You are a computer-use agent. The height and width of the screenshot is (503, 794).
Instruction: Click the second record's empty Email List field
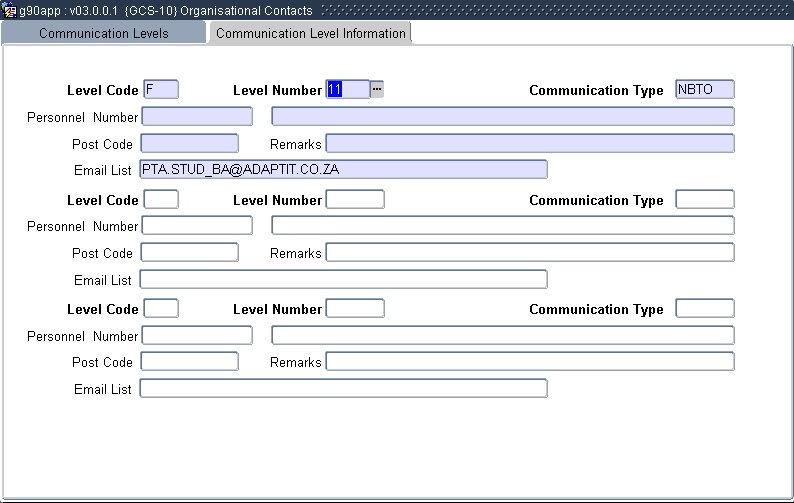343,279
